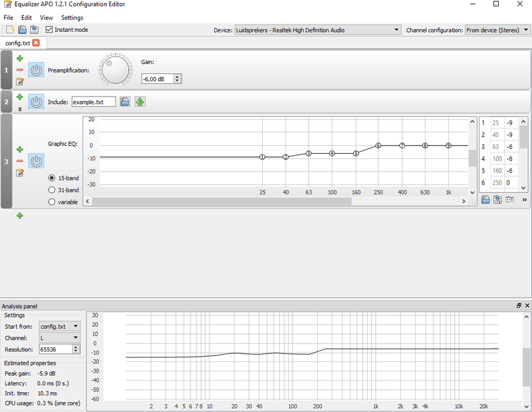Click the green up arrow beside example.txt

pos(140,102)
